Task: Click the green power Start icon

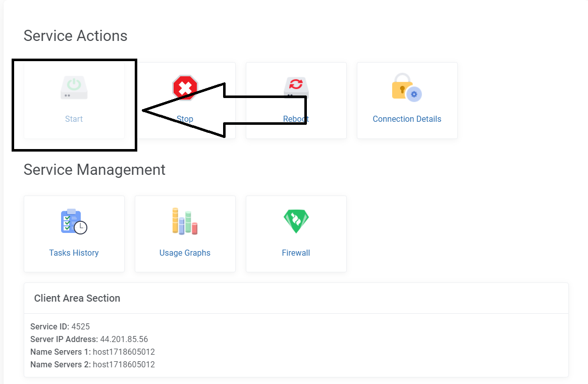Action: coord(74,87)
